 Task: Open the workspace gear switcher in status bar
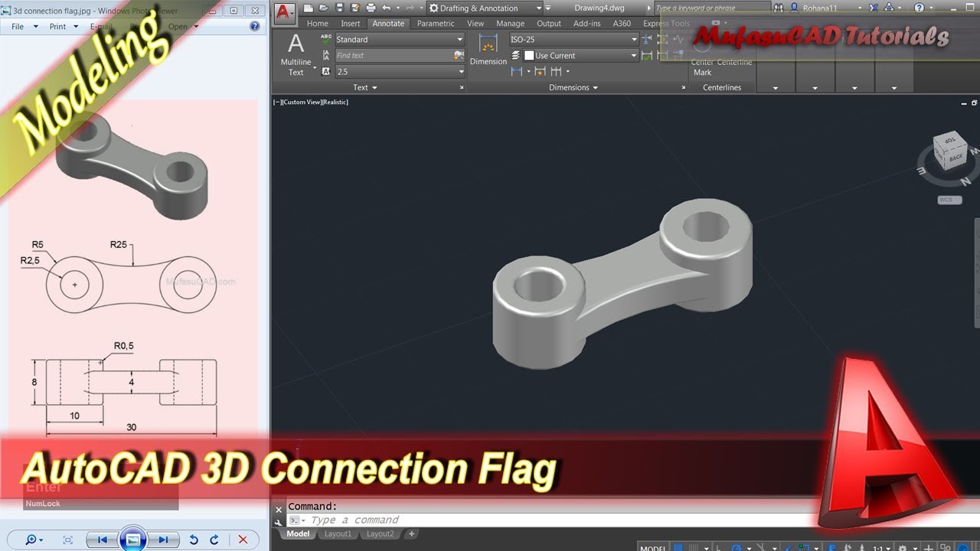903,547
